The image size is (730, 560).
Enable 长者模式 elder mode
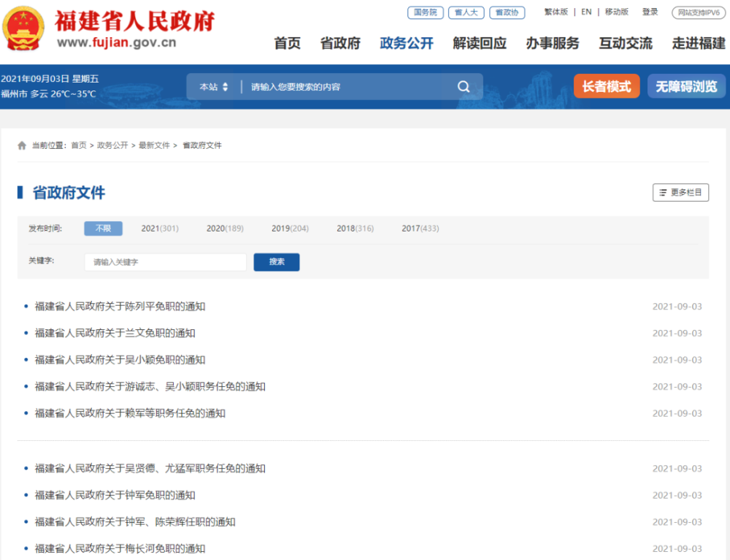click(607, 86)
